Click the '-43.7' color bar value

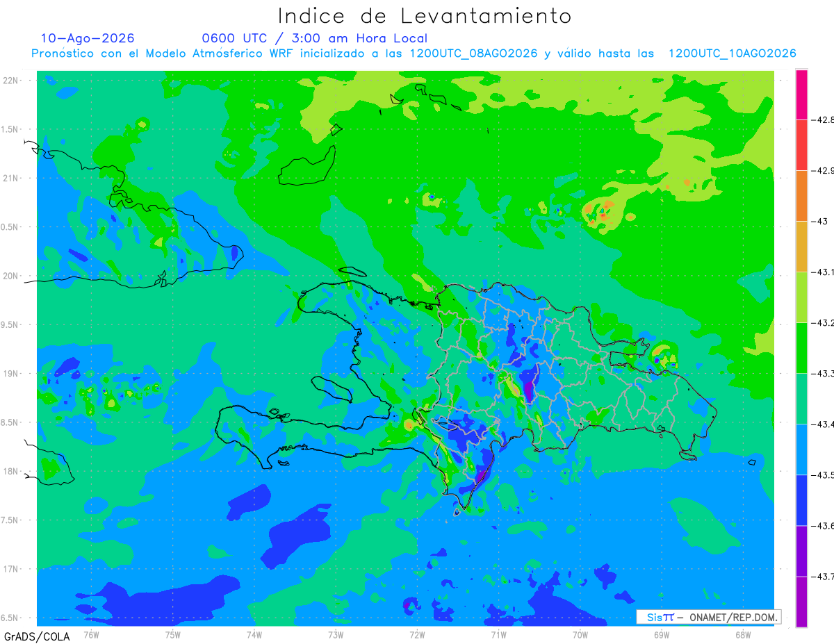pos(821,577)
